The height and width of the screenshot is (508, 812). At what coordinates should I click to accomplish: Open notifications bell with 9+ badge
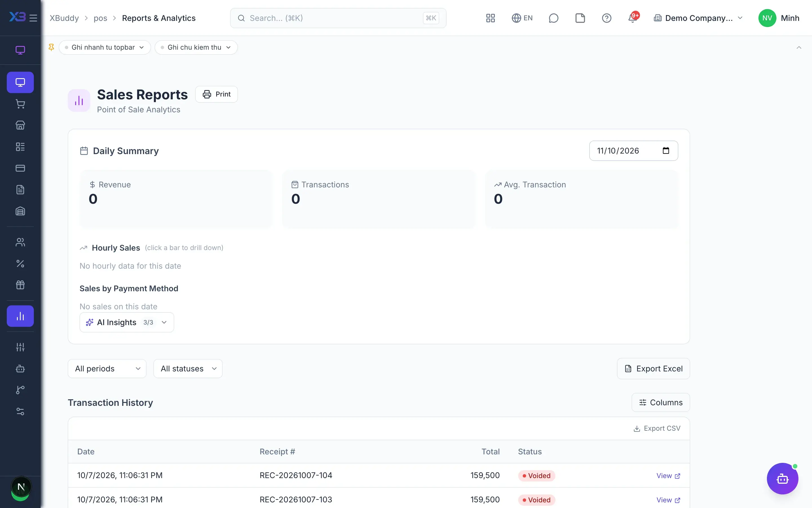click(633, 17)
